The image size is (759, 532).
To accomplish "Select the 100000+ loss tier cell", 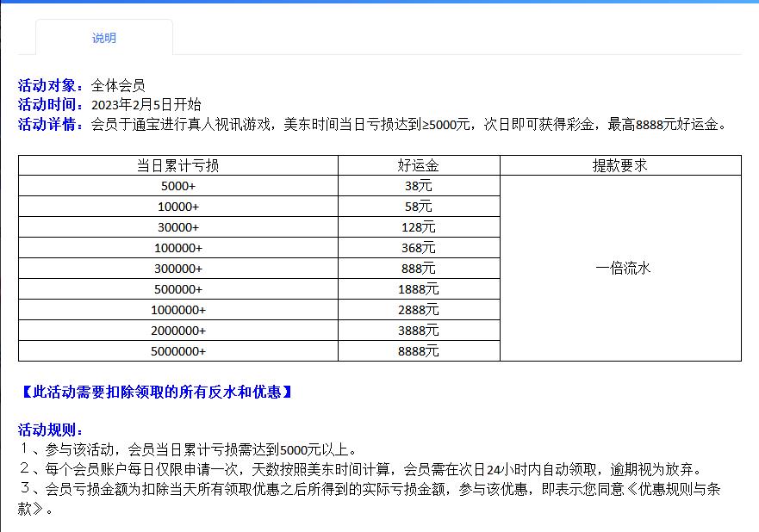I will point(178,248).
